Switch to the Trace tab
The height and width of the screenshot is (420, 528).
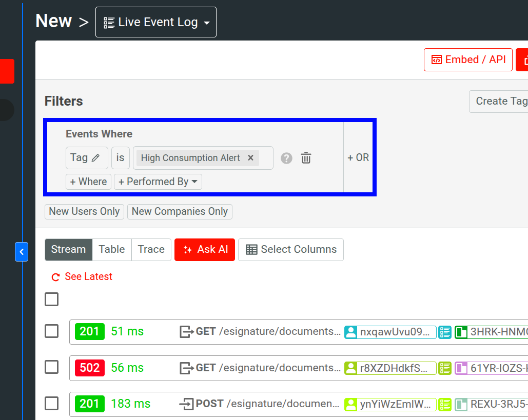pos(151,249)
